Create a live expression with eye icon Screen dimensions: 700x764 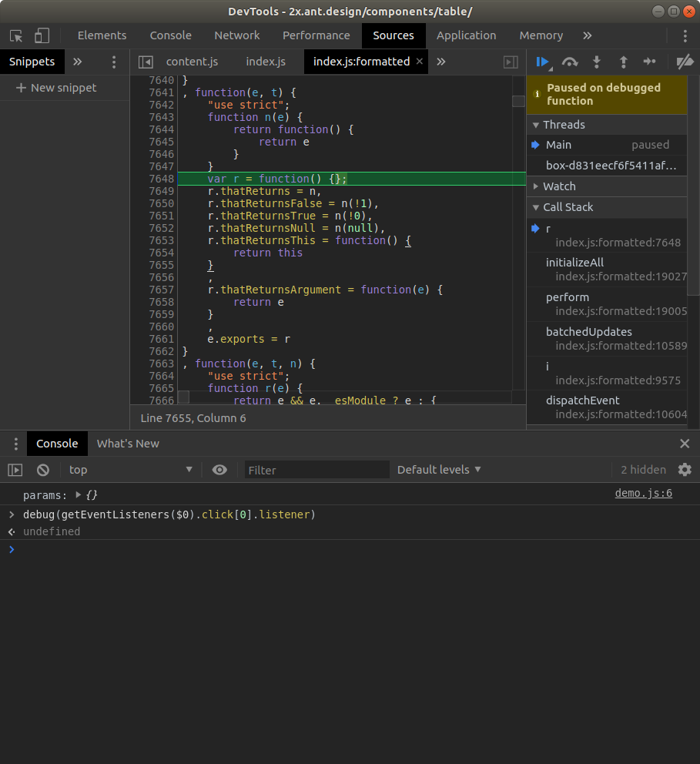click(x=219, y=470)
